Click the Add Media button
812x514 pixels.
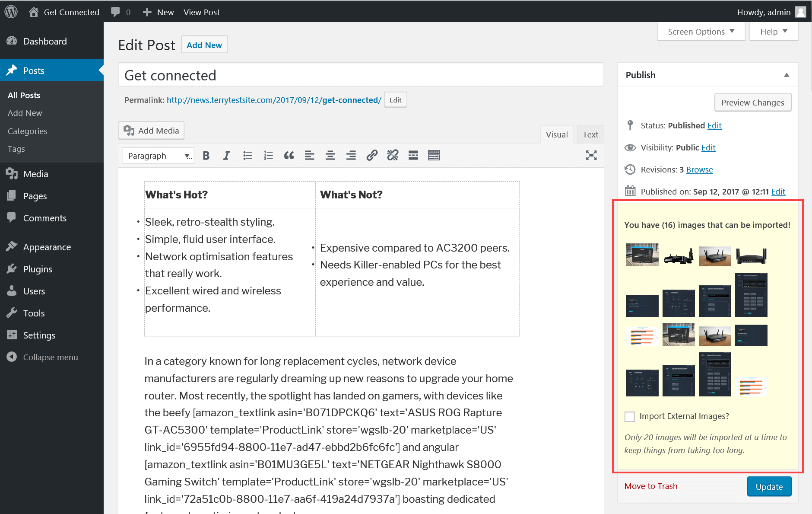coord(151,131)
